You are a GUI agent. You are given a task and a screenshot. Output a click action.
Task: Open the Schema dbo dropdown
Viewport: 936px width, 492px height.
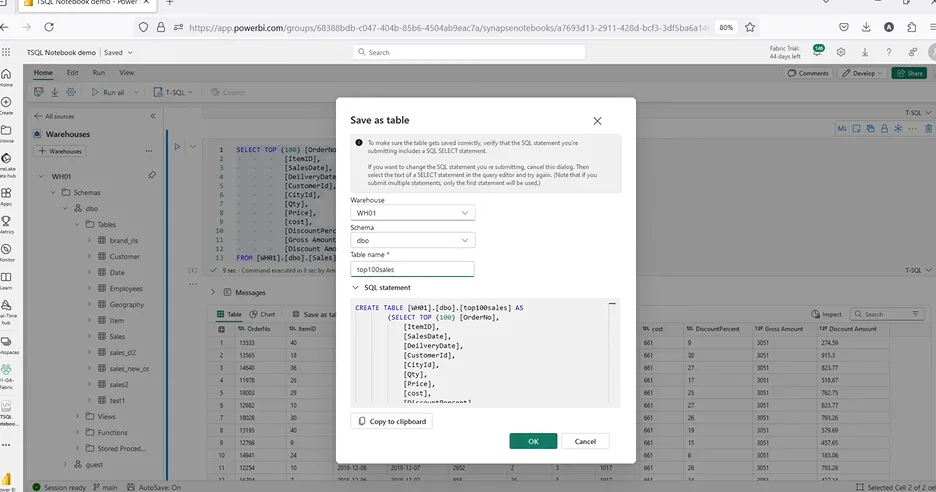click(x=412, y=240)
